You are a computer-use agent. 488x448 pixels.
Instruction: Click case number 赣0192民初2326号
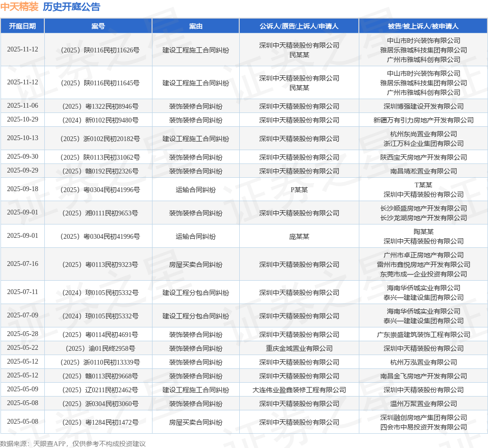(x=100, y=171)
